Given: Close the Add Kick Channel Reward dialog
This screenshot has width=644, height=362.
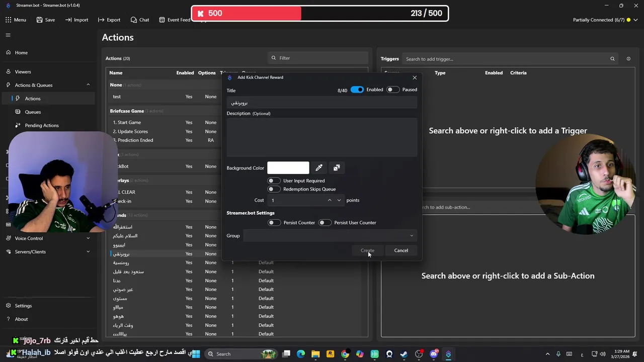Looking at the screenshot, I should 415,77.
